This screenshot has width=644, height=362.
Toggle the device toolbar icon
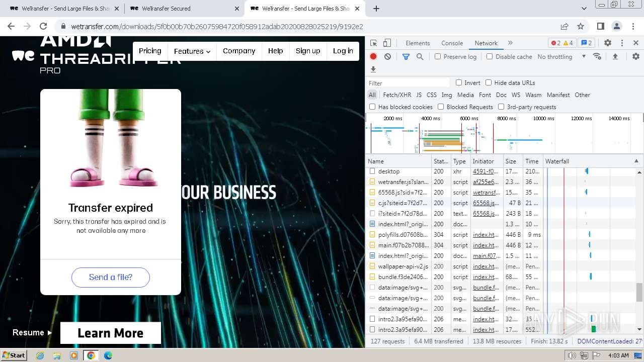[387, 43]
